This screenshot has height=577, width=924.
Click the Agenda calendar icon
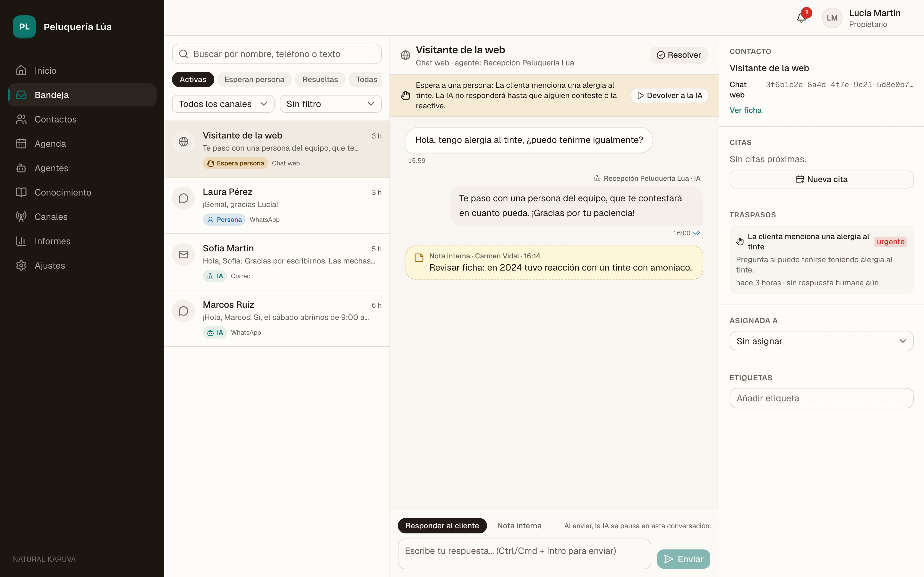click(21, 144)
